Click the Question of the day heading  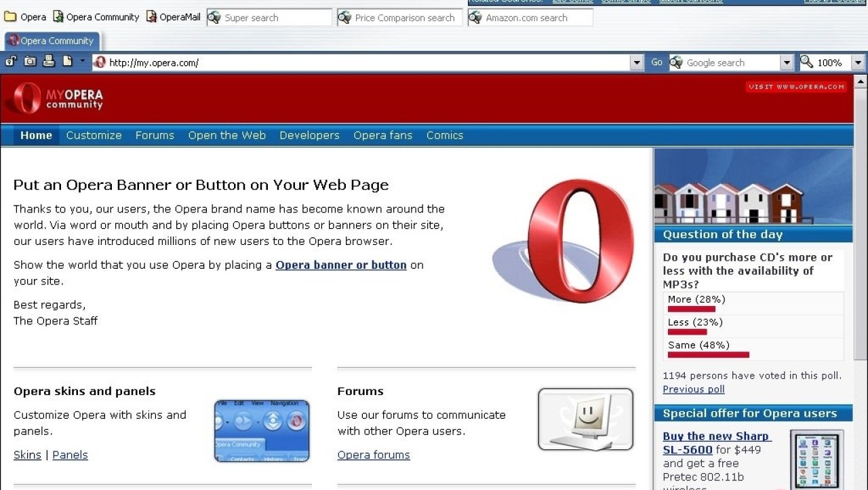[723, 235]
